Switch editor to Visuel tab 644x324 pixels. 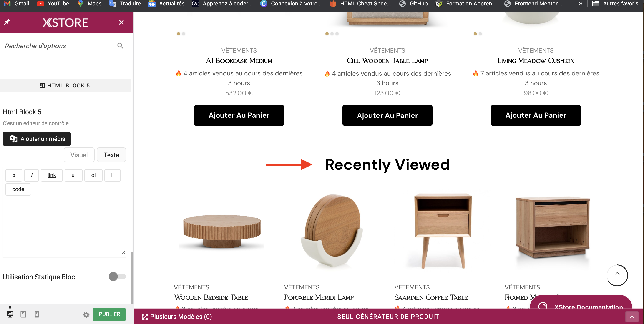pyautogui.click(x=79, y=155)
